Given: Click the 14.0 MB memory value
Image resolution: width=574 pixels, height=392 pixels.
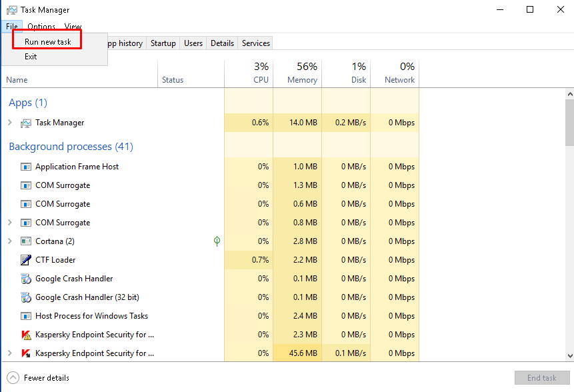Looking at the screenshot, I should (303, 123).
